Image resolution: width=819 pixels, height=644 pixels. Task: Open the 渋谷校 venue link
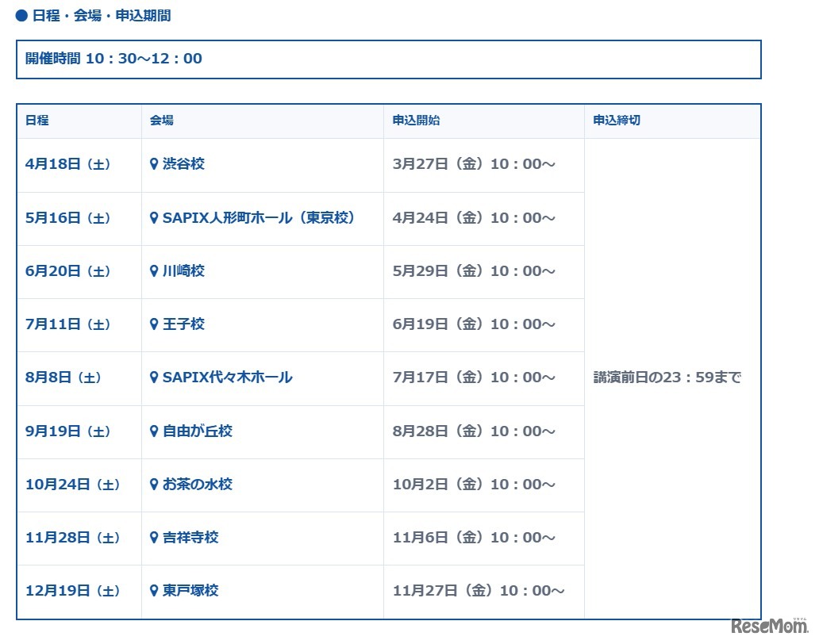tap(182, 164)
